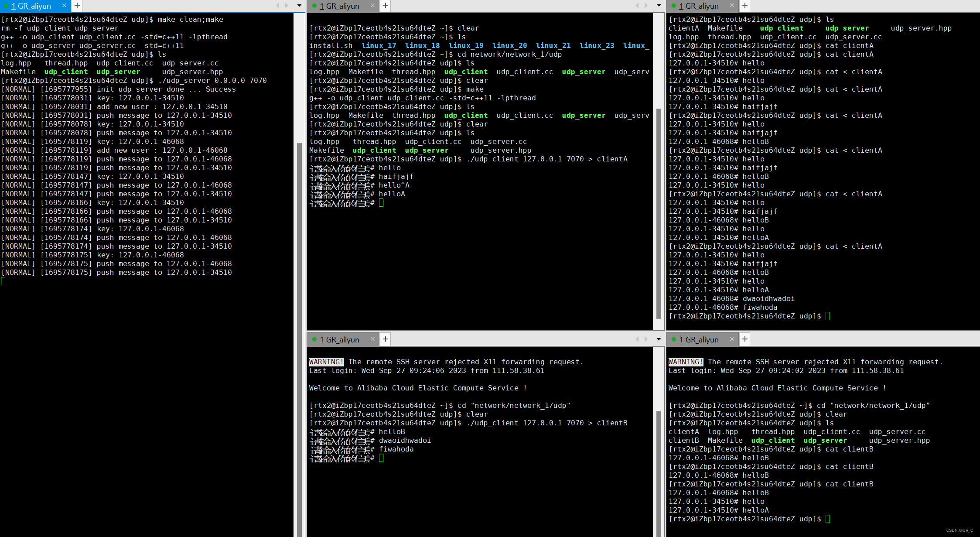
Task: Click the green cursor below the udp_server log
Action: 3,281
